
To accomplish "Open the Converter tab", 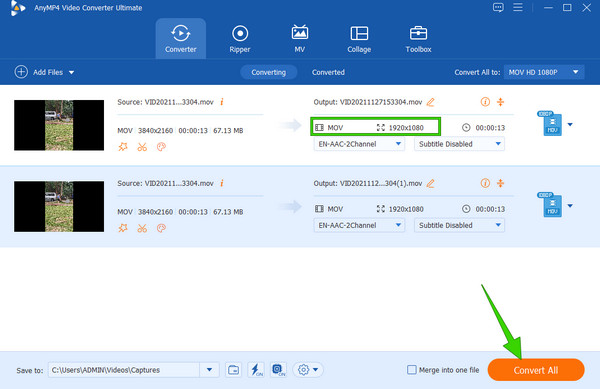I will pyautogui.click(x=181, y=39).
